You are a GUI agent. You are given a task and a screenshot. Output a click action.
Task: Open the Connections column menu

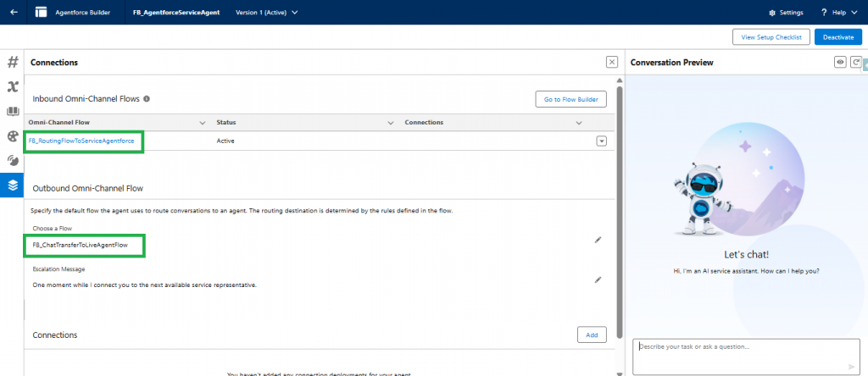(579, 122)
